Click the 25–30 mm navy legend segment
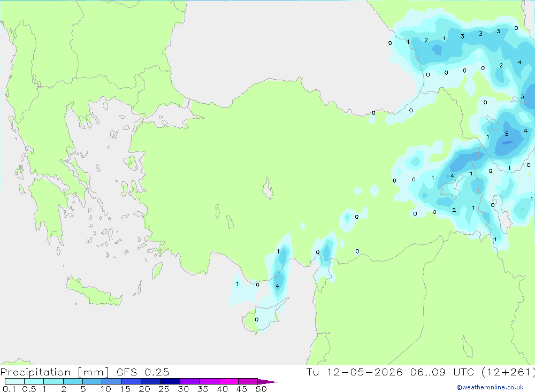535x392 pixels. tap(170, 381)
